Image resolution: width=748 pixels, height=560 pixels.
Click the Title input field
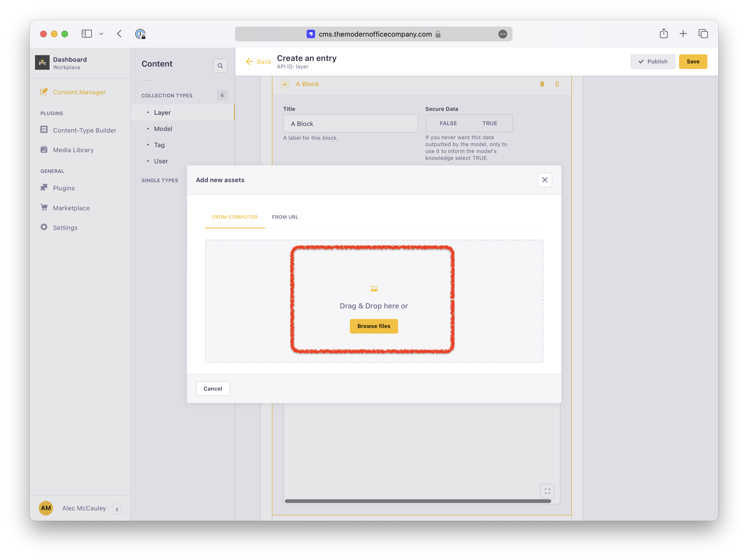tap(350, 124)
